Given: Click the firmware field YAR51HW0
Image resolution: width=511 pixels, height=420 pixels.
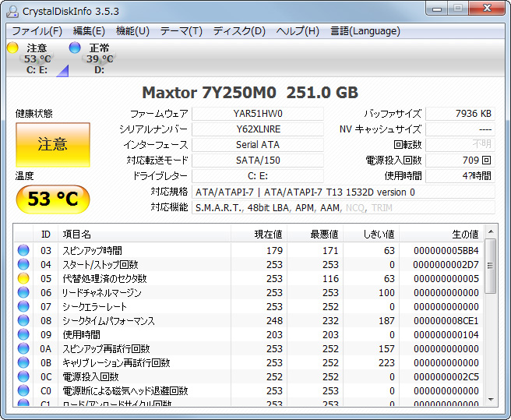Looking at the screenshot, I should [258, 114].
